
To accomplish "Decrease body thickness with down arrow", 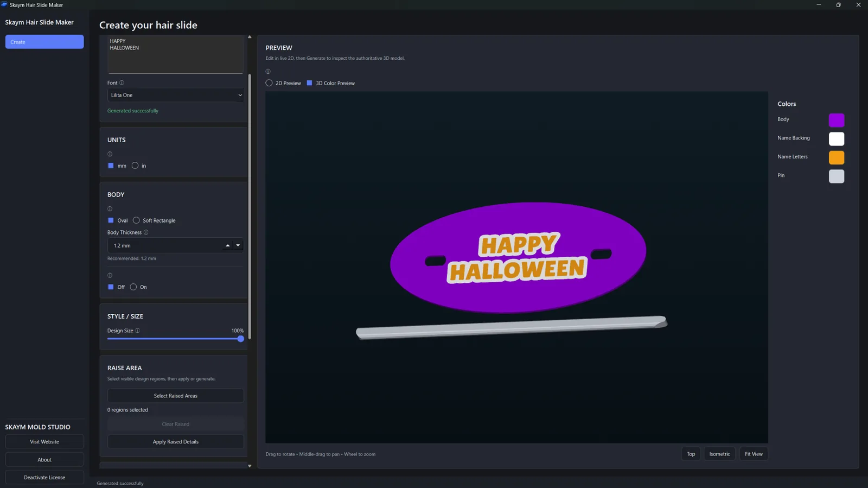I will [238, 245].
